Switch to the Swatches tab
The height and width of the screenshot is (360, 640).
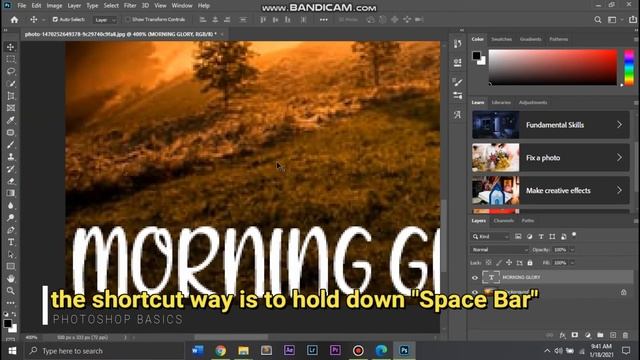click(501, 39)
